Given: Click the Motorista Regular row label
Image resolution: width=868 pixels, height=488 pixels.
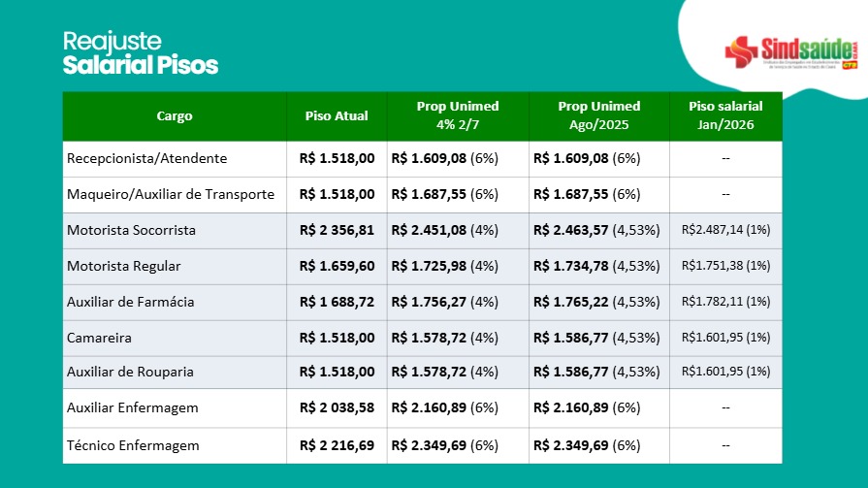Looking at the screenshot, I should 123,266.
